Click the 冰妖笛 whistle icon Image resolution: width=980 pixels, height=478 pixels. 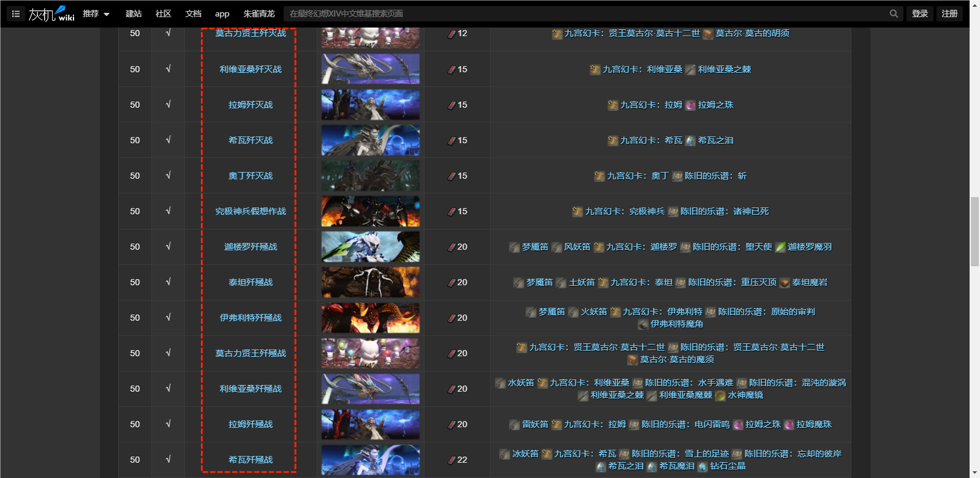coord(505,454)
